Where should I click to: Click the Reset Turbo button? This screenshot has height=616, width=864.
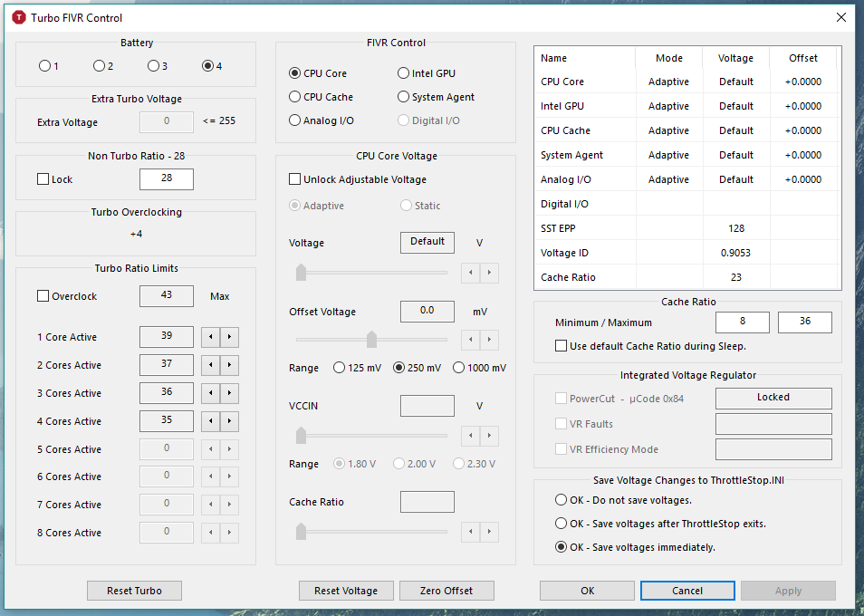point(134,591)
